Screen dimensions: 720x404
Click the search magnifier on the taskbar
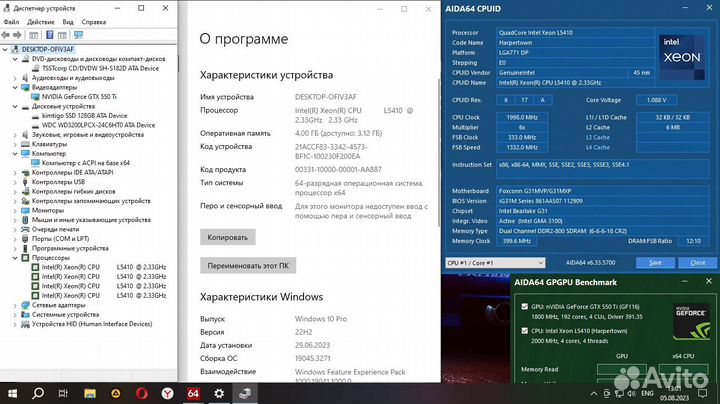(39, 392)
